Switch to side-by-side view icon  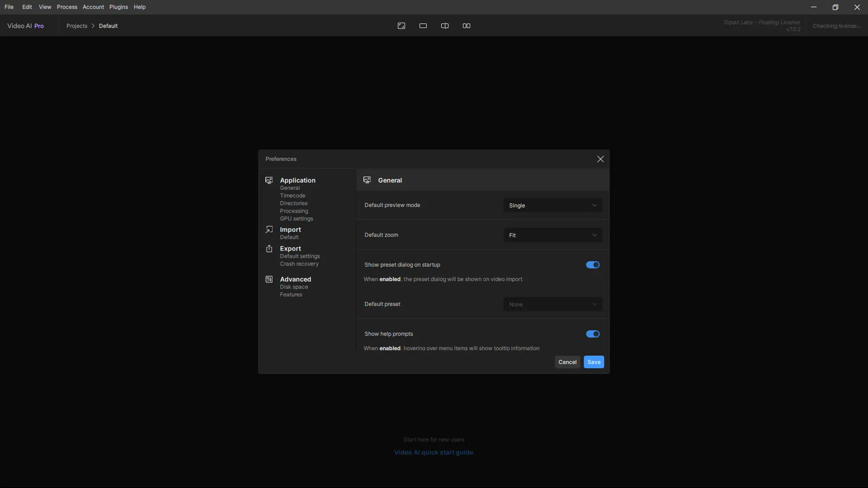pyautogui.click(x=467, y=26)
